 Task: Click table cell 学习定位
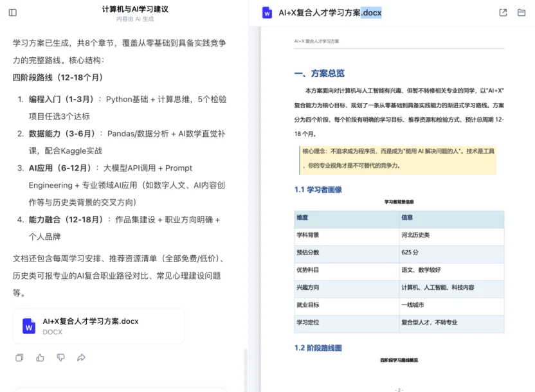click(x=347, y=324)
